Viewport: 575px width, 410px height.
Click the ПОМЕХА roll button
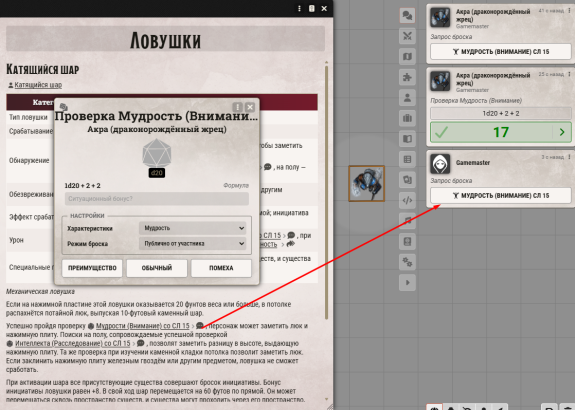221,268
